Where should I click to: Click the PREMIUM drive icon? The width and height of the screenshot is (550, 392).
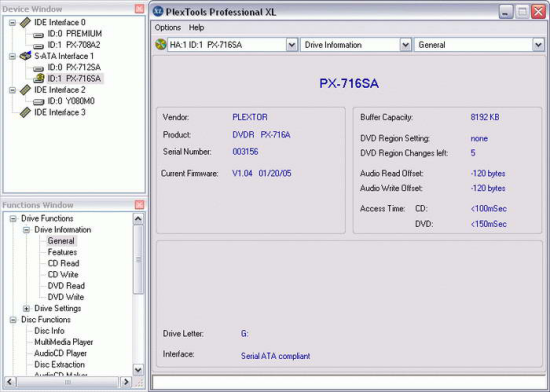tap(39, 35)
